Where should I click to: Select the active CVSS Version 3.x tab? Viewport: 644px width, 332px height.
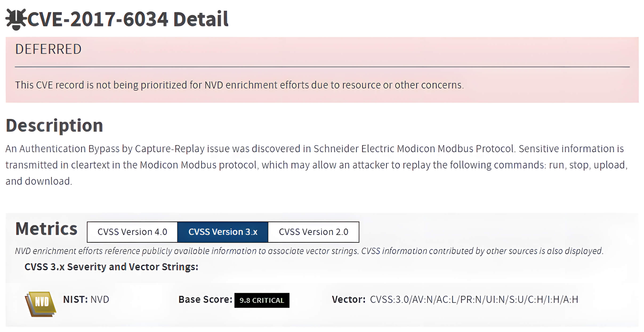(222, 232)
